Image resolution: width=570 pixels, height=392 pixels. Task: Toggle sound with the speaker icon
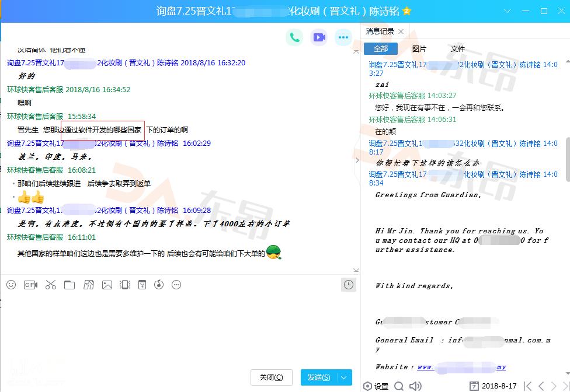[x=415, y=386]
